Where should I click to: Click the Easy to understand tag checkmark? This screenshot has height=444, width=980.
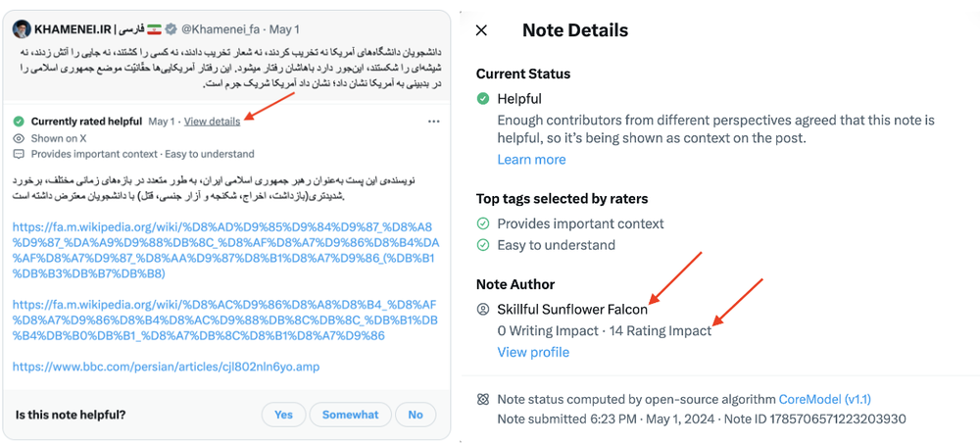(x=482, y=245)
